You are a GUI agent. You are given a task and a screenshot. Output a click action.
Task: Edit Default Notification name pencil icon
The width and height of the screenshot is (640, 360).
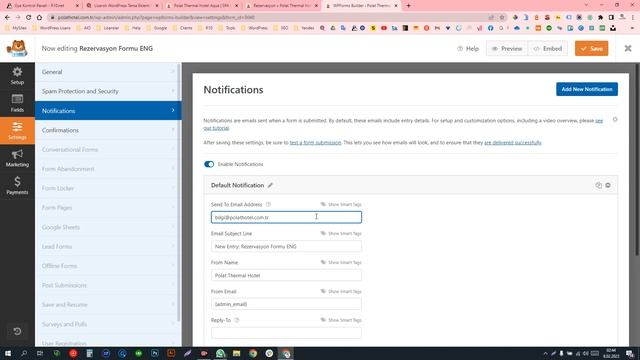270,185
